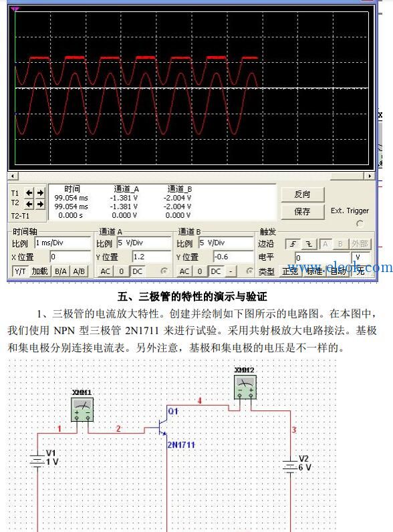Move cursor T1 right with arrow
This screenshot has width=393, height=532.
click(40, 193)
